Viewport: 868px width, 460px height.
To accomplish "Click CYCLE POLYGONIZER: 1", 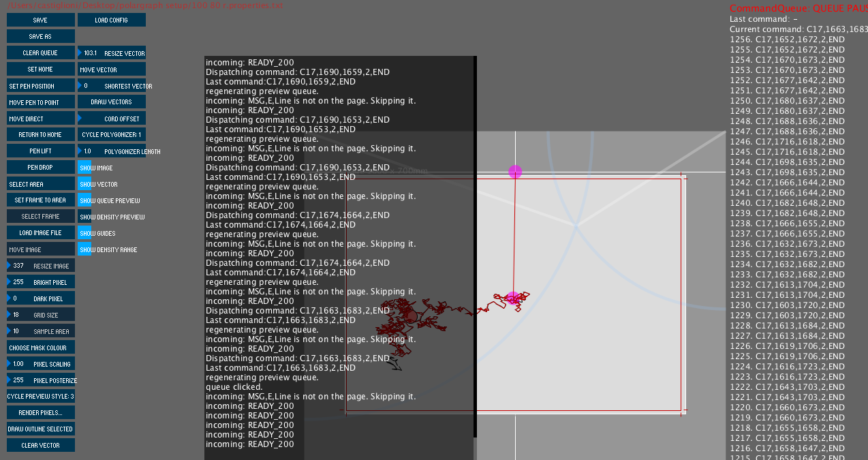I will [x=111, y=135].
